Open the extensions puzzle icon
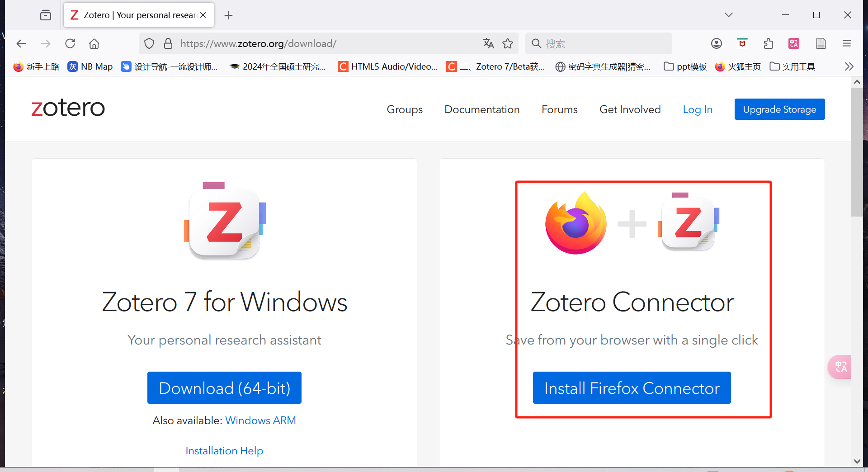The image size is (868, 472). coord(768,43)
